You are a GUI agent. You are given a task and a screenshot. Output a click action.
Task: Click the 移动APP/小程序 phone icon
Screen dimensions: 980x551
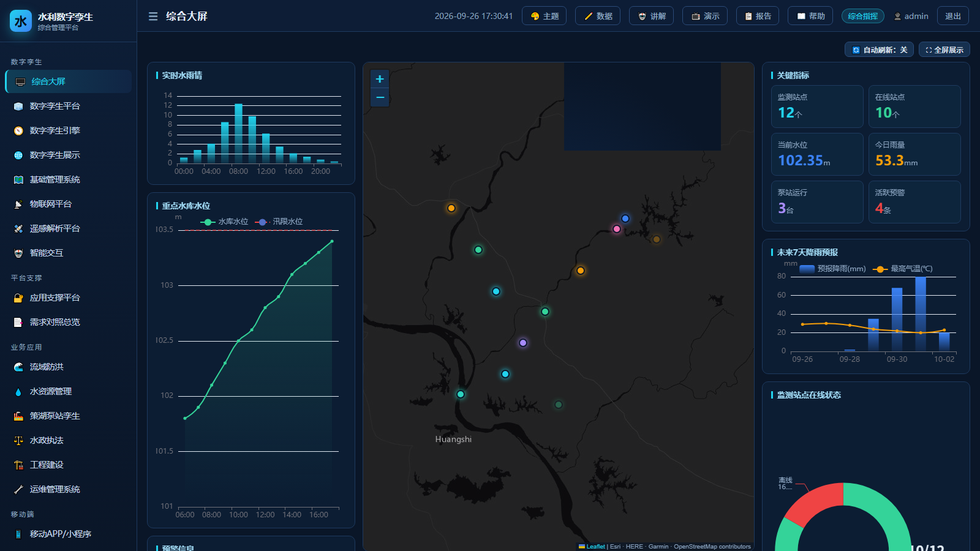tap(18, 534)
